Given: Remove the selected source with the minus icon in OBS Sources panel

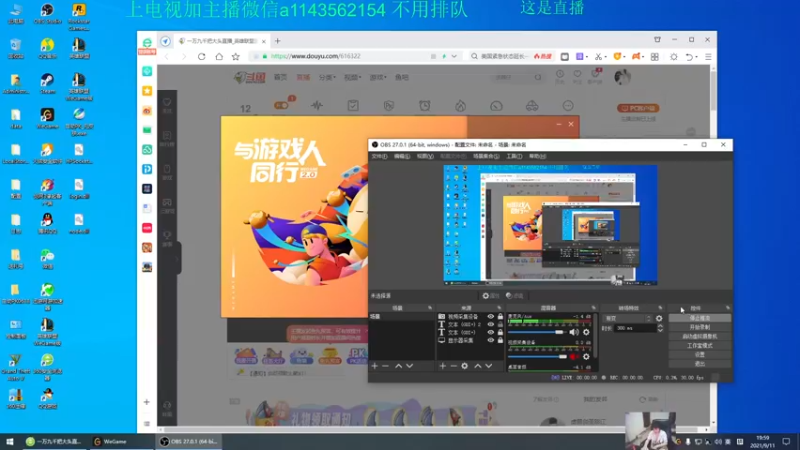Looking at the screenshot, I should [453, 366].
